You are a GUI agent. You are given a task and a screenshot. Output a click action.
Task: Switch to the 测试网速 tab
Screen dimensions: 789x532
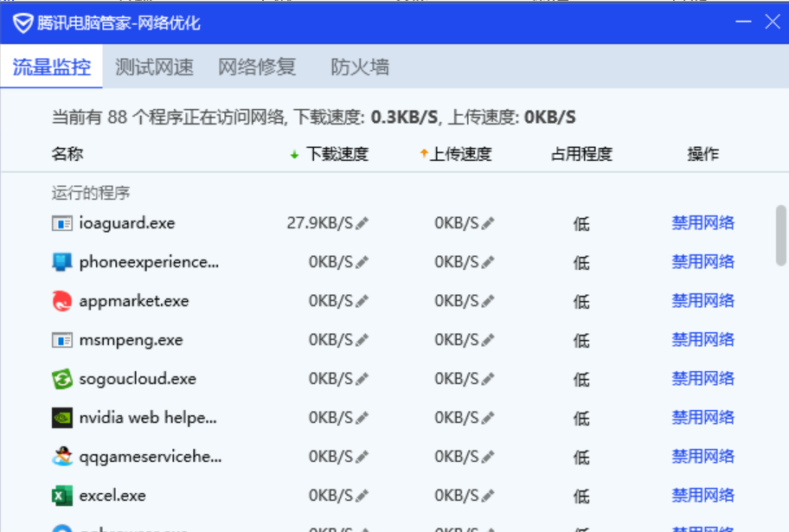[x=154, y=67]
